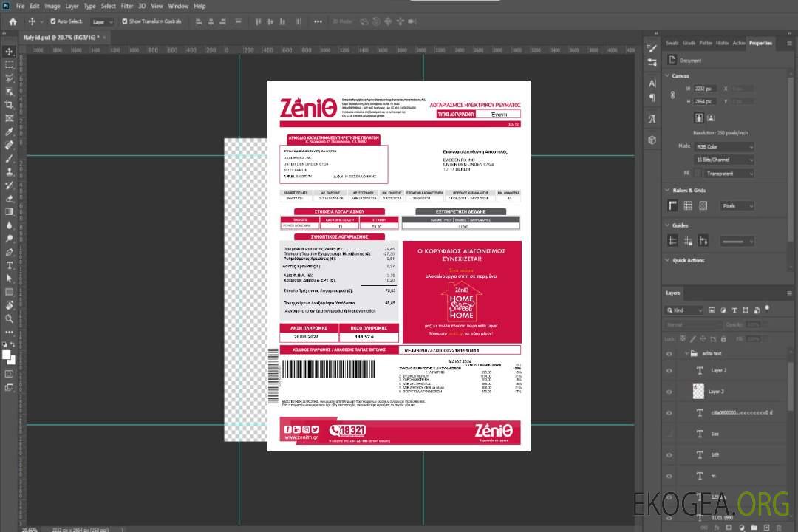Open the 3D cube panel icon
The width and height of the screenshot is (798, 532).
(652, 140)
